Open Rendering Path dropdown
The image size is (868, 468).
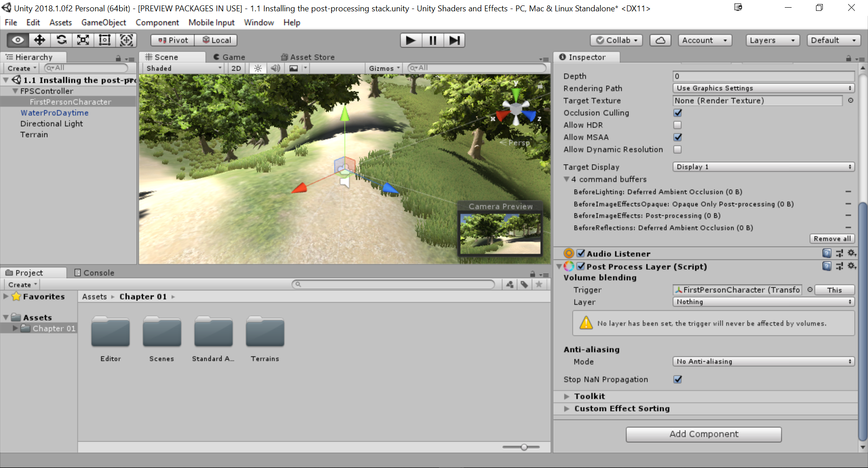coord(764,88)
